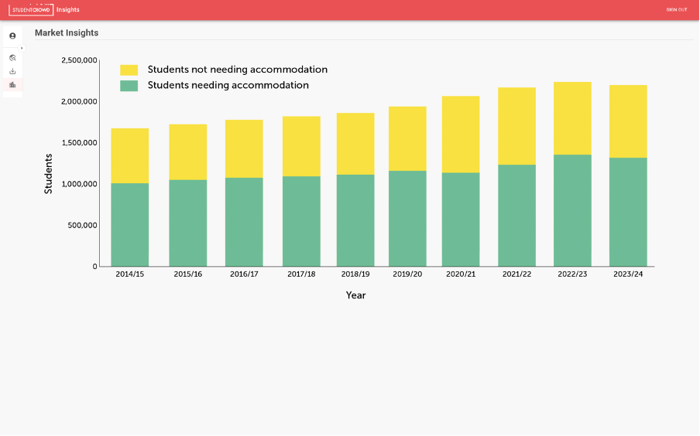The height and width of the screenshot is (436, 700).
Task: Click the Market Insights page heading
Action: pos(66,33)
